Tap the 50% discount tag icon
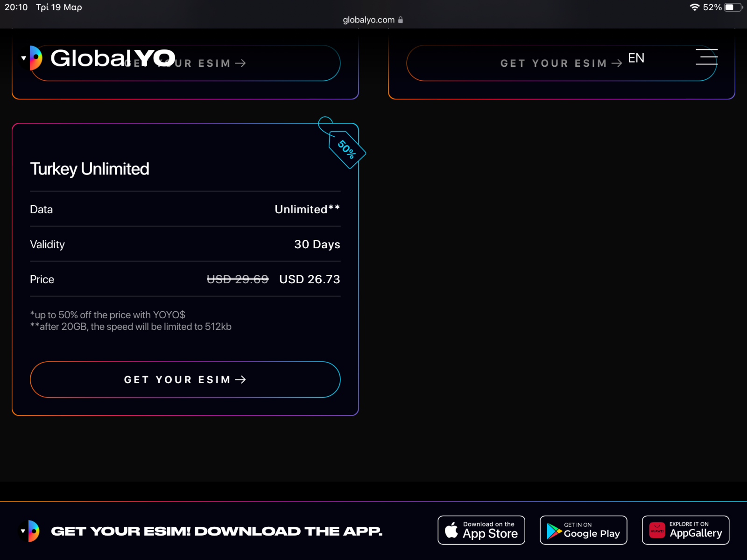747x560 pixels. pos(344,144)
